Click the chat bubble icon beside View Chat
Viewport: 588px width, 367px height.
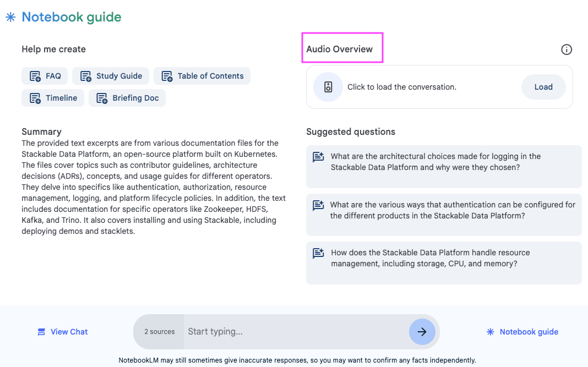pos(40,331)
